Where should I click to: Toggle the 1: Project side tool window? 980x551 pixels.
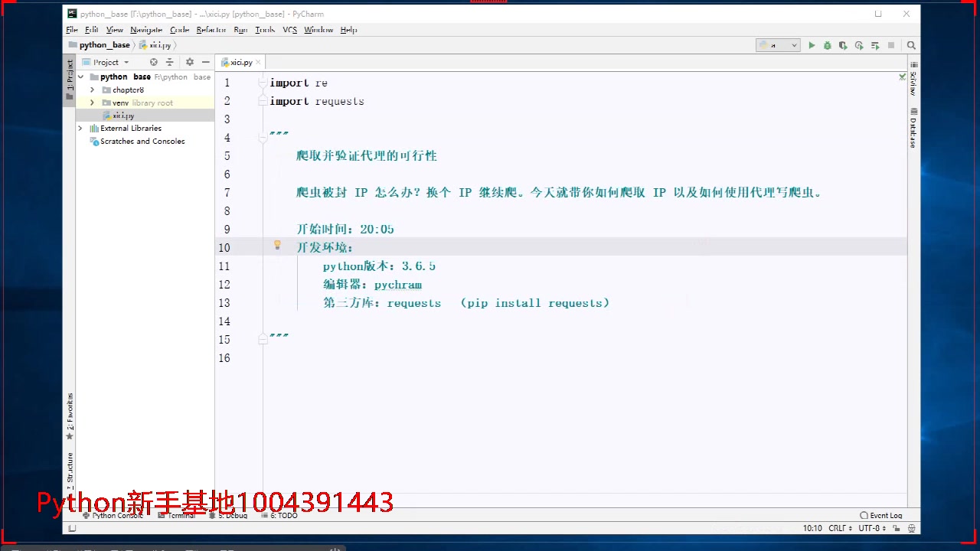click(70, 80)
